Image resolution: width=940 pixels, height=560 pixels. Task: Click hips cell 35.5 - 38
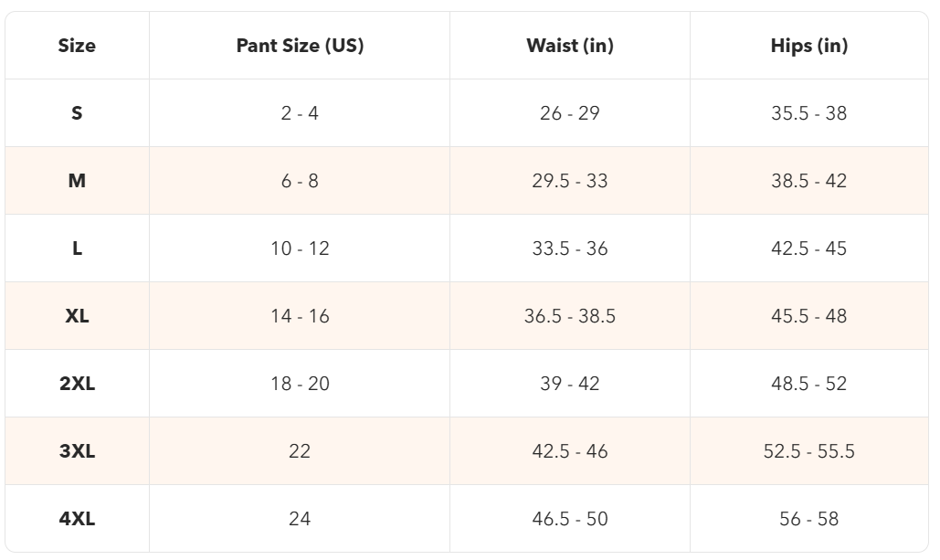tap(808, 113)
